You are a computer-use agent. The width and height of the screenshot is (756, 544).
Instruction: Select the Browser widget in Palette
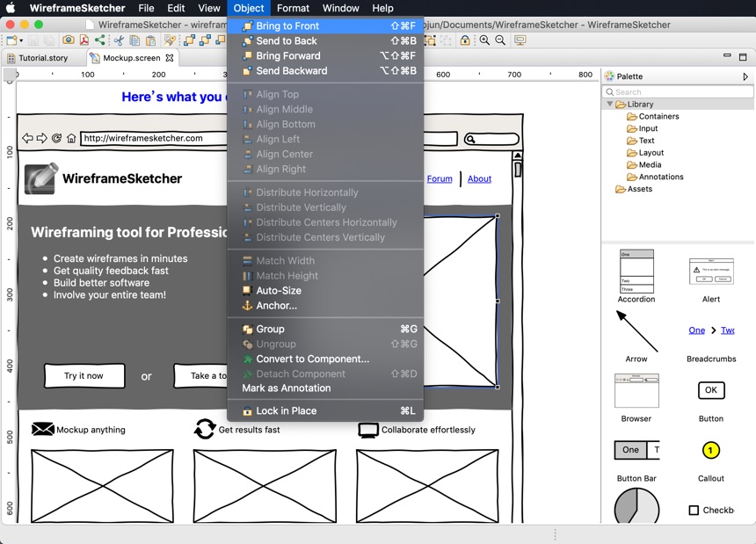[x=636, y=398]
